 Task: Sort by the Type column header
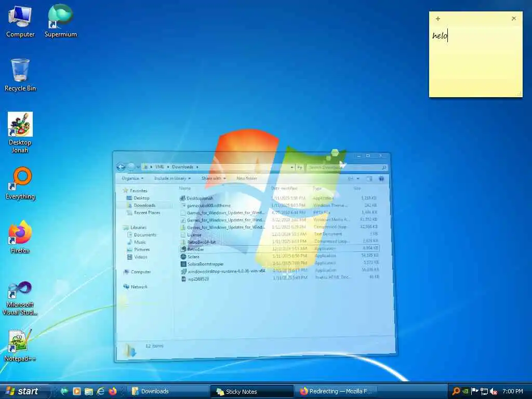(x=317, y=188)
